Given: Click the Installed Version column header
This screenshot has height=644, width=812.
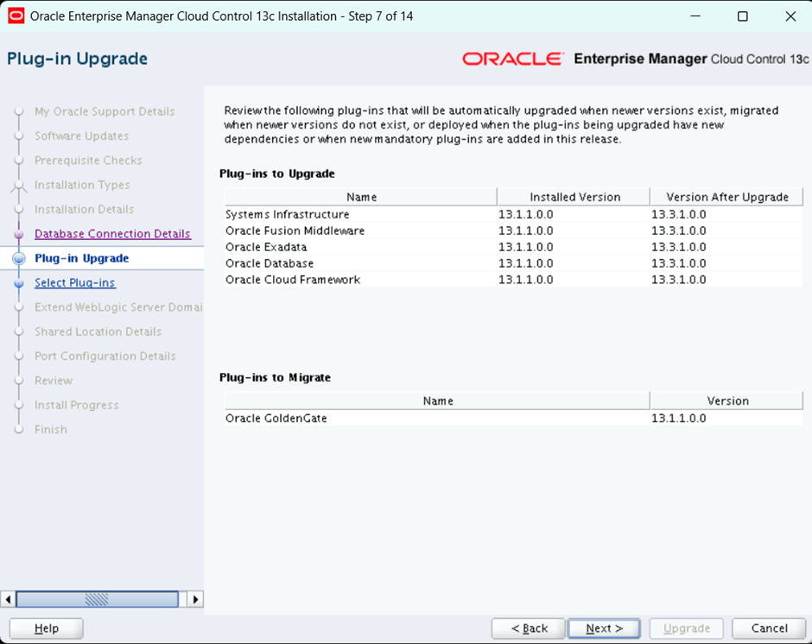Looking at the screenshot, I should 574,197.
